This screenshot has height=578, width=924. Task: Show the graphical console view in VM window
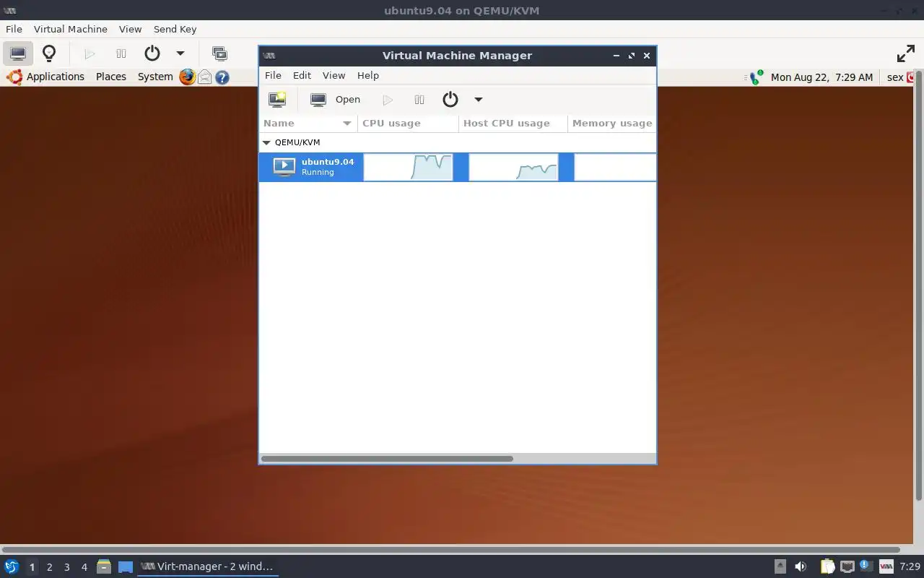pos(18,53)
